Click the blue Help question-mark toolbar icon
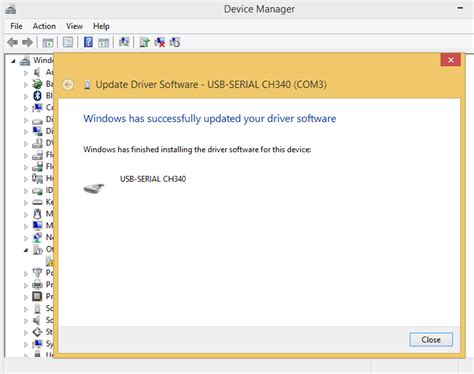Screen dimensions: 474x374 [88, 42]
